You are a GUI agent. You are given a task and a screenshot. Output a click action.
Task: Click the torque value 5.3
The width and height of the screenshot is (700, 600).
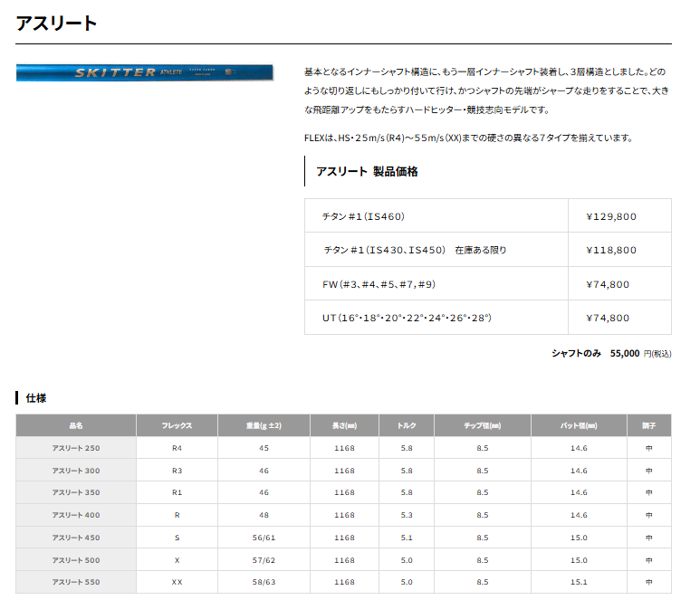[x=407, y=515]
